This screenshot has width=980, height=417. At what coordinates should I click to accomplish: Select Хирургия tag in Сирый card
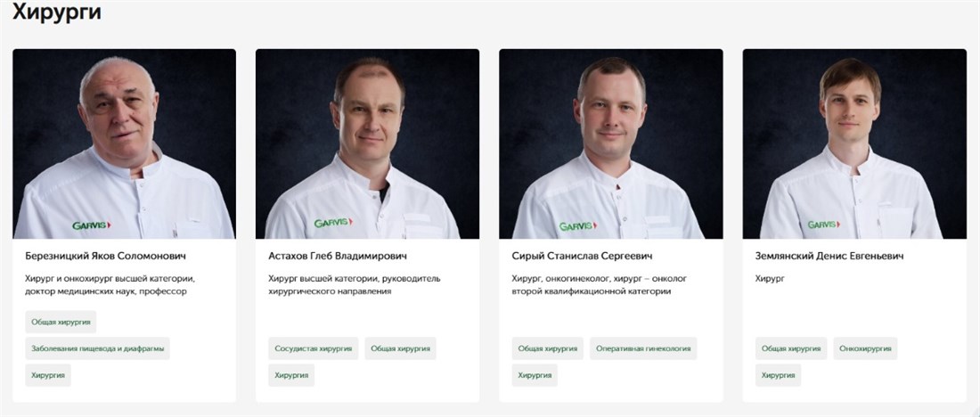click(535, 376)
